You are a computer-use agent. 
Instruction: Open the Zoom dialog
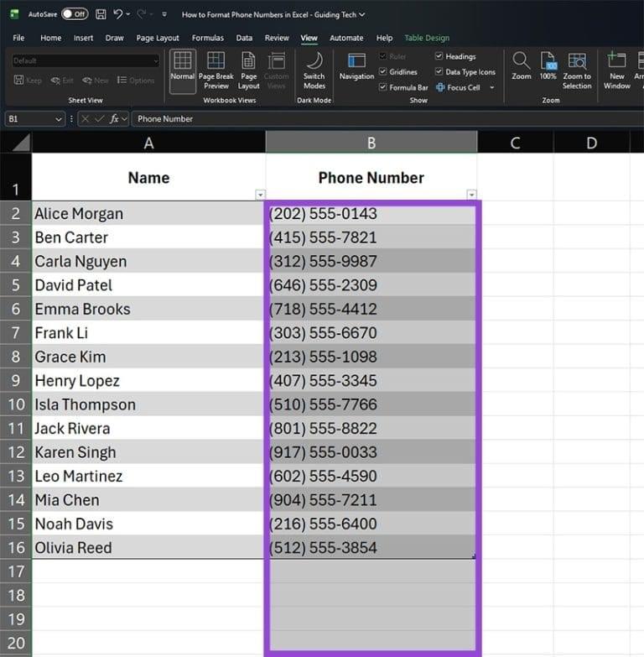tap(522, 66)
